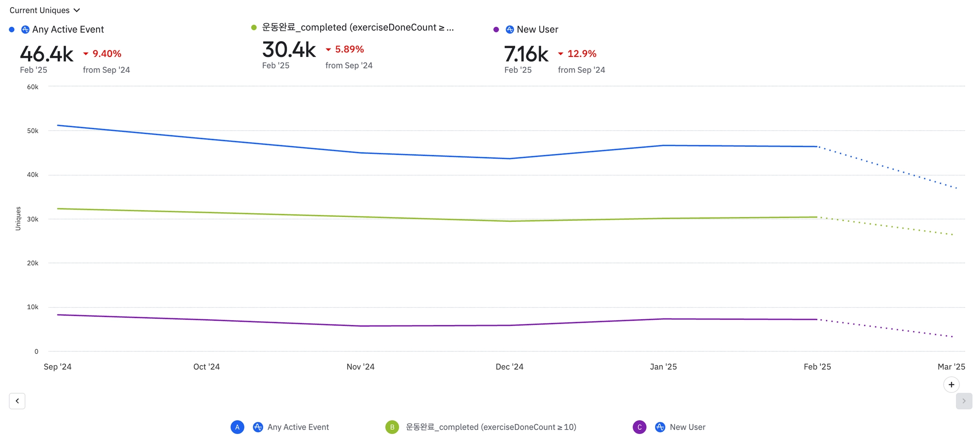980x445 pixels.
Task: Click the next page chevron button
Action: pos(964,401)
